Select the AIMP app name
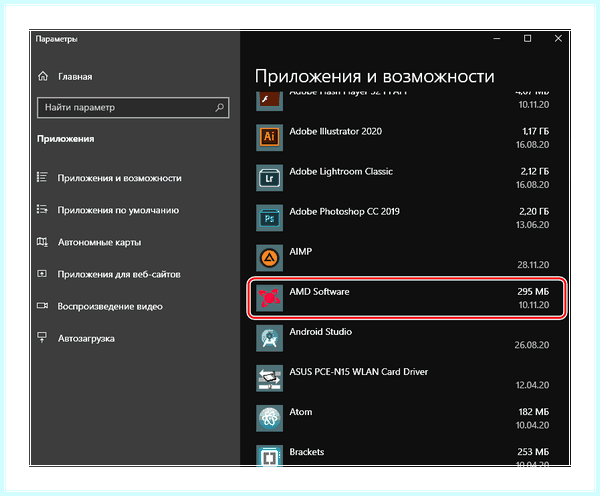Viewport: 600px width, 496px height. pyautogui.click(x=300, y=251)
